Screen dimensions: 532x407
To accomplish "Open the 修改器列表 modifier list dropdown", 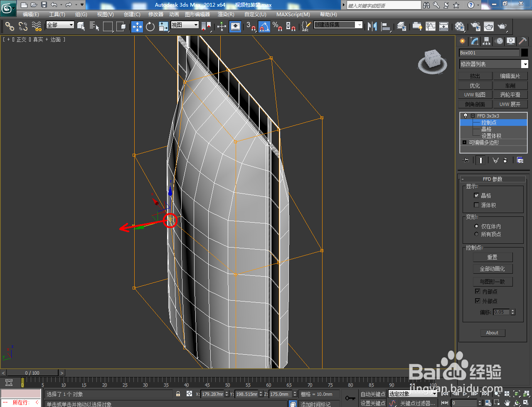I will (494, 64).
